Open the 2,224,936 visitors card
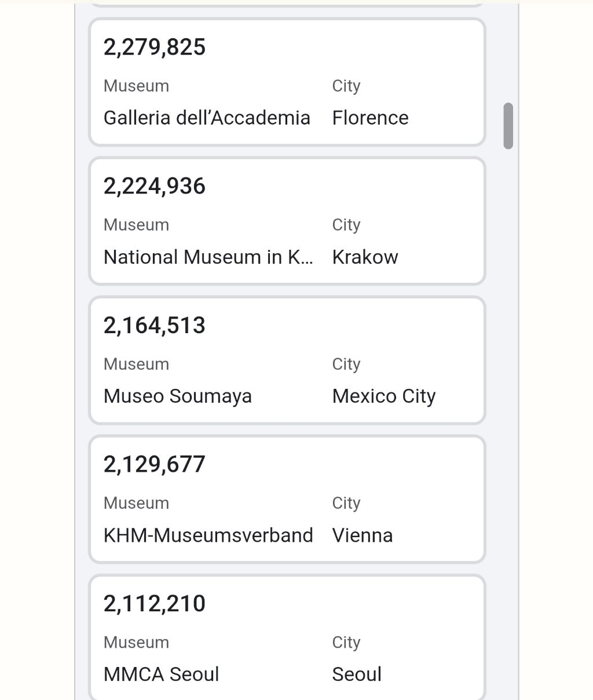The height and width of the screenshot is (700, 593). pyautogui.click(x=287, y=221)
